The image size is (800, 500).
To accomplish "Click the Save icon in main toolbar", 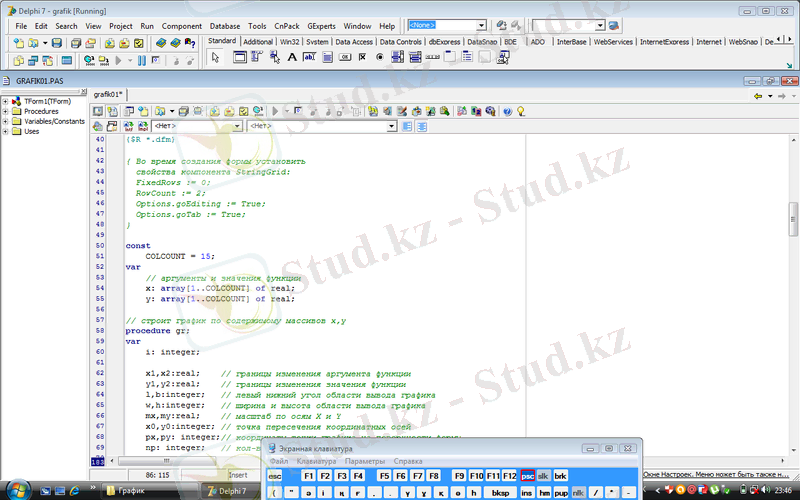I will point(57,43).
